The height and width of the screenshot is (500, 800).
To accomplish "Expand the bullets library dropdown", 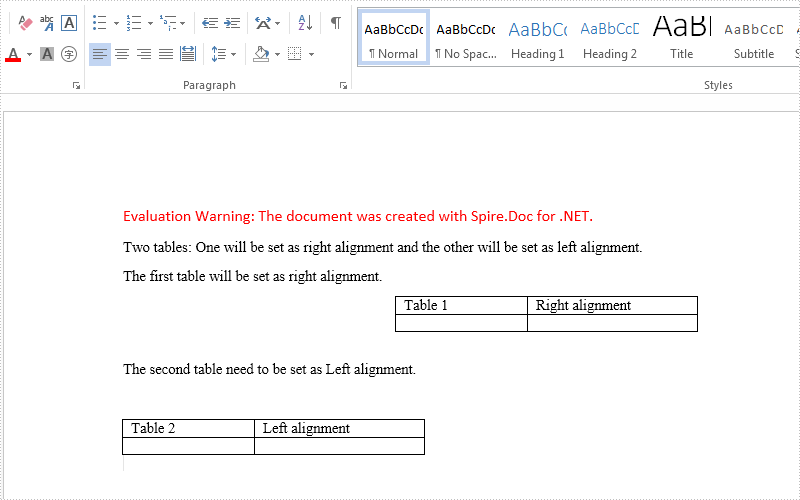I will [x=116, y=23].
